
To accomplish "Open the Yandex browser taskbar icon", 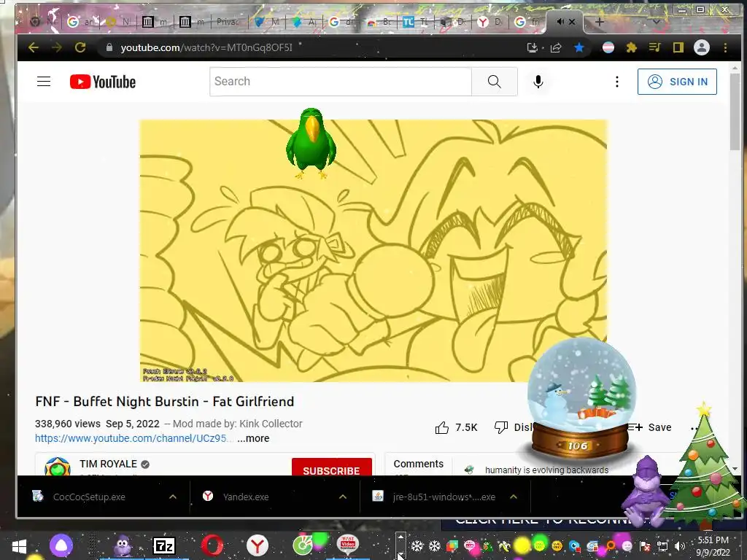I will (258, 545).
